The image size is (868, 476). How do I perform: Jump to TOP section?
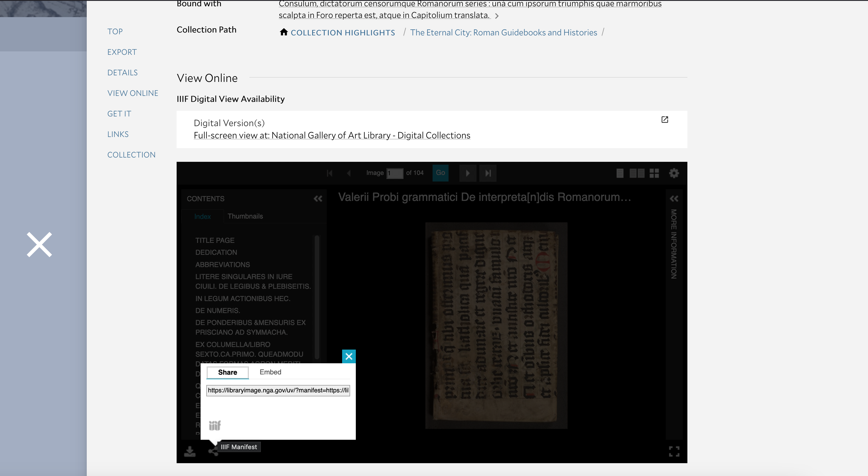115,31
